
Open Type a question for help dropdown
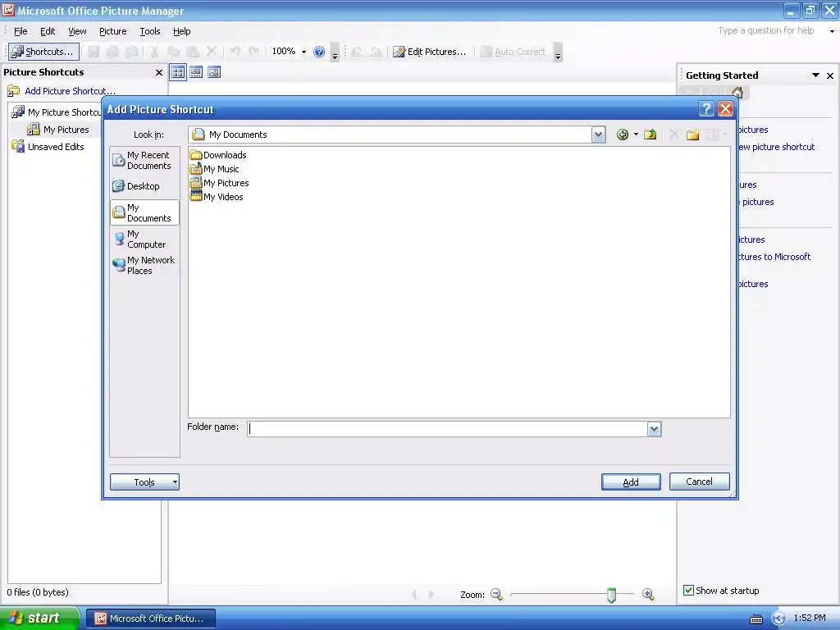(x=832, y=31)
